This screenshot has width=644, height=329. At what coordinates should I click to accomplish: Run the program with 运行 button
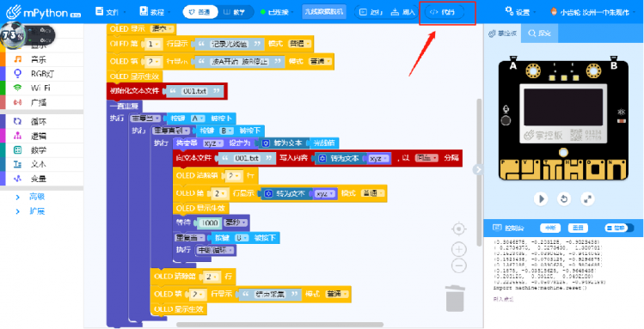(371, 12)
